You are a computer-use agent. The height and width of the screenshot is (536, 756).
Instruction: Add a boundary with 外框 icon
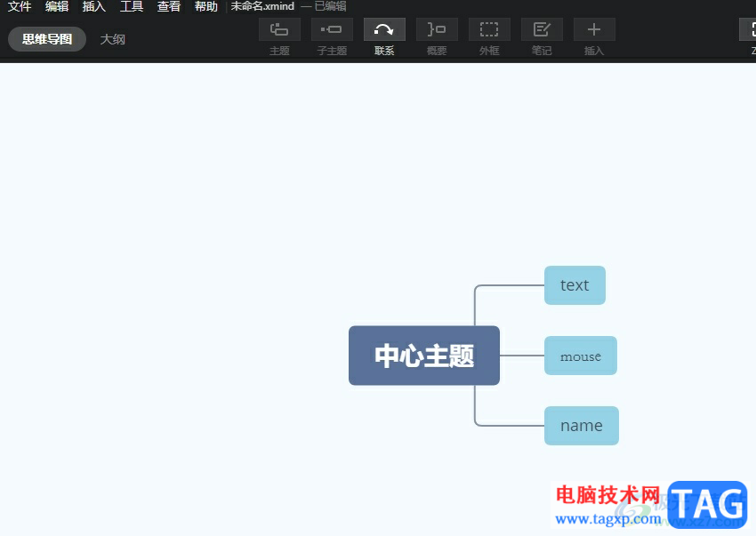click(489, 29)
